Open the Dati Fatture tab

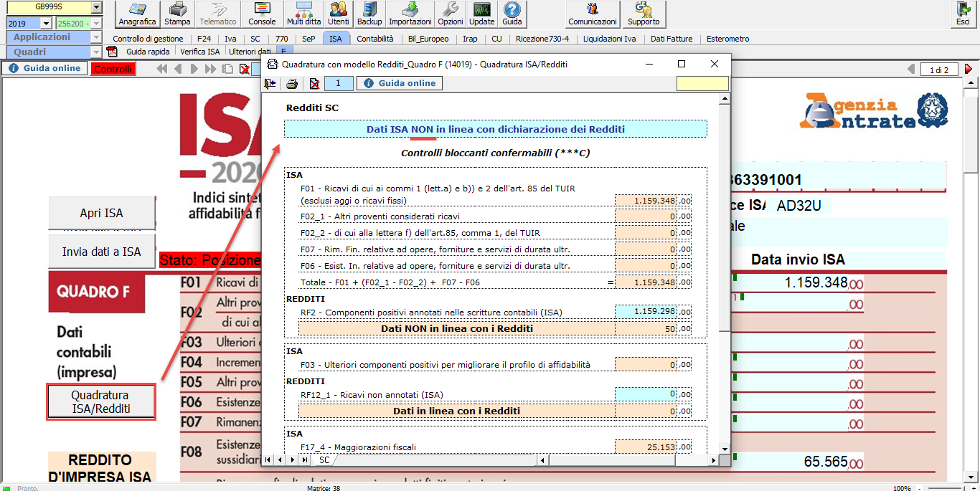pos(672,39)
